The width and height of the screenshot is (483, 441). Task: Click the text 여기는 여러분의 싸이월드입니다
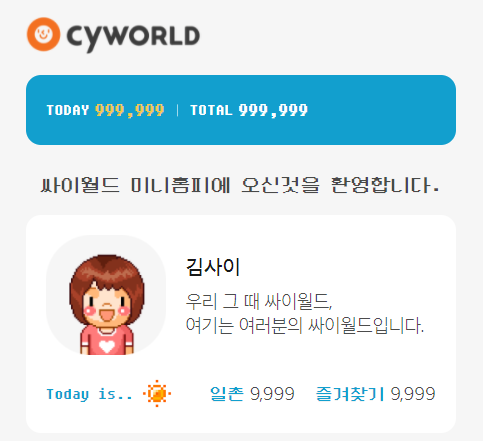(x=305, y=325)
